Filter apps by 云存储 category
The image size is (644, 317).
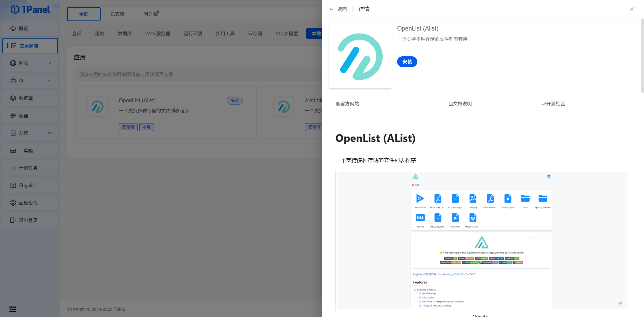click(x=255, y=34)
